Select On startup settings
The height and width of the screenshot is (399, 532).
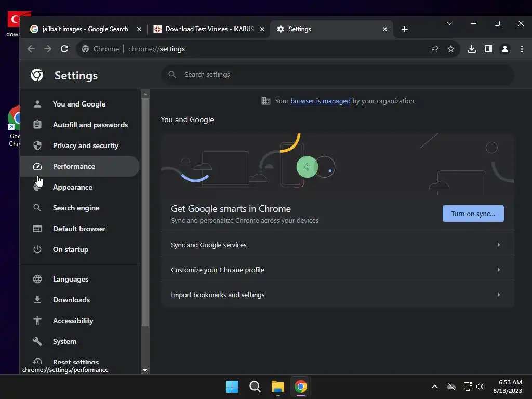pyautogui.click(x=79, y=249)
